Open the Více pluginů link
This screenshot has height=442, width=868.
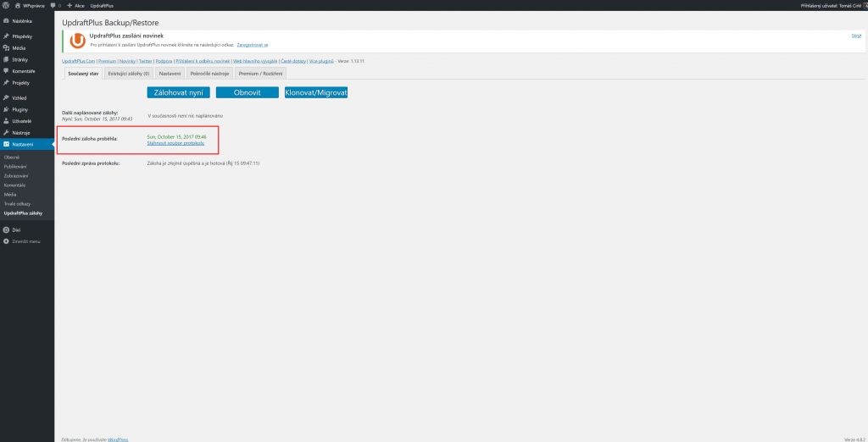(x=321, y=61)
